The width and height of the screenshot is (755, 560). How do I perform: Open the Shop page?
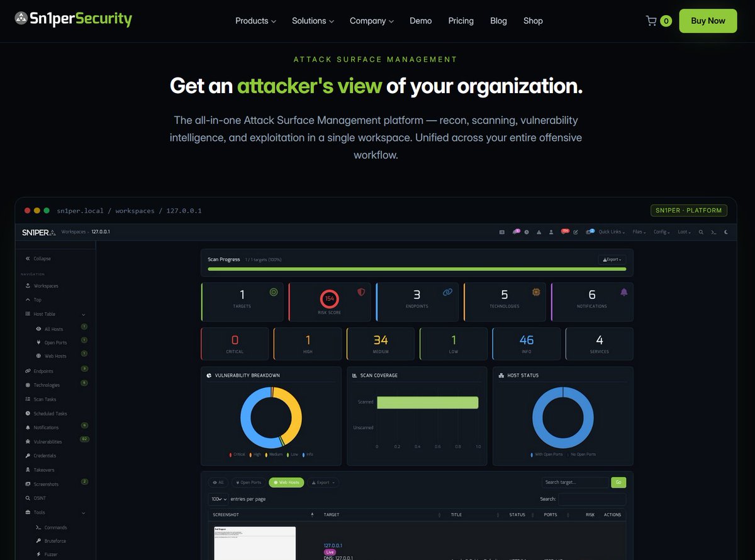[533, 21]
